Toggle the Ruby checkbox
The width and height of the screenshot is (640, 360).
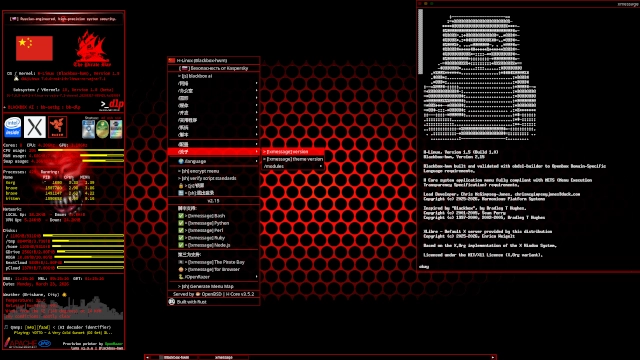pyautogui.click(x=181, y=238)
